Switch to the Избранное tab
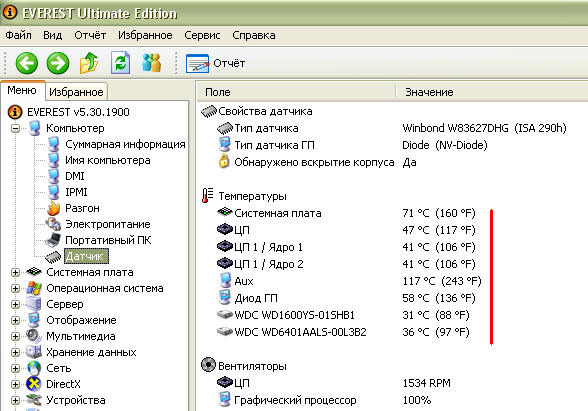Screen dimensions: 588x411 click(76, 92)
